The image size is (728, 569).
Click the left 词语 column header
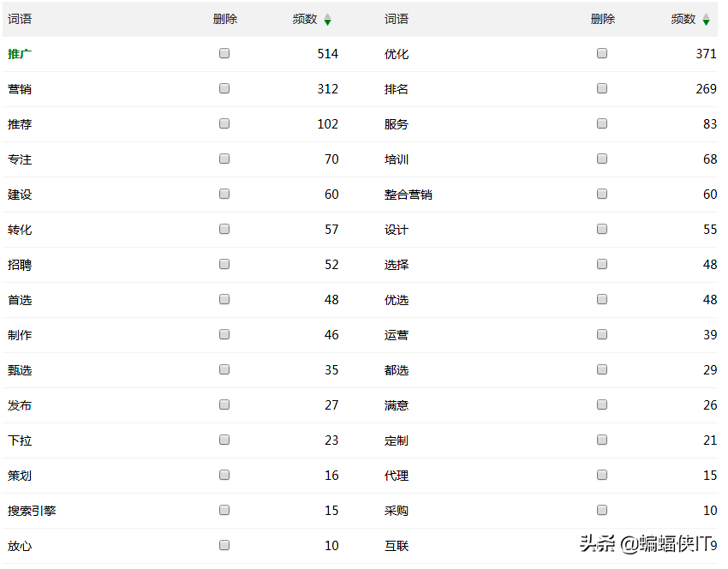point(20,19)
